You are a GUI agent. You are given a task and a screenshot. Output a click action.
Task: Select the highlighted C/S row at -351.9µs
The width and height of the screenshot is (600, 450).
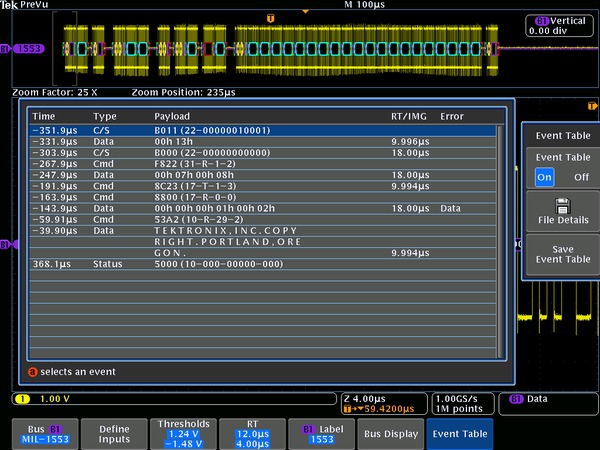(x=262, y=130)
